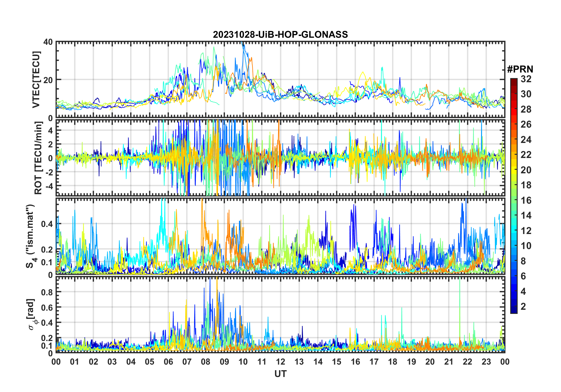This screenshot has height=392, width=561.
Task: Click the "30" label on the PRN colorbar
Action: [526, 94]
